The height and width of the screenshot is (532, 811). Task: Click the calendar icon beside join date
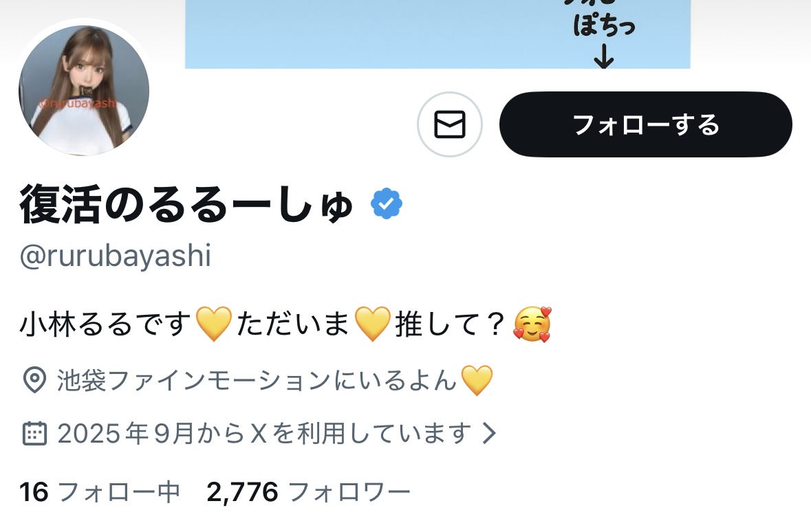34,433
